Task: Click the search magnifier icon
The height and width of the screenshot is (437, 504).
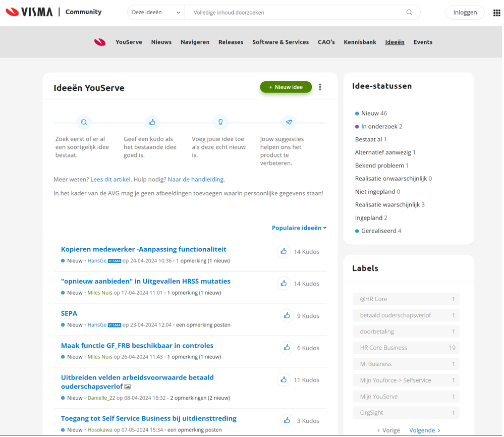Action: 409,12
